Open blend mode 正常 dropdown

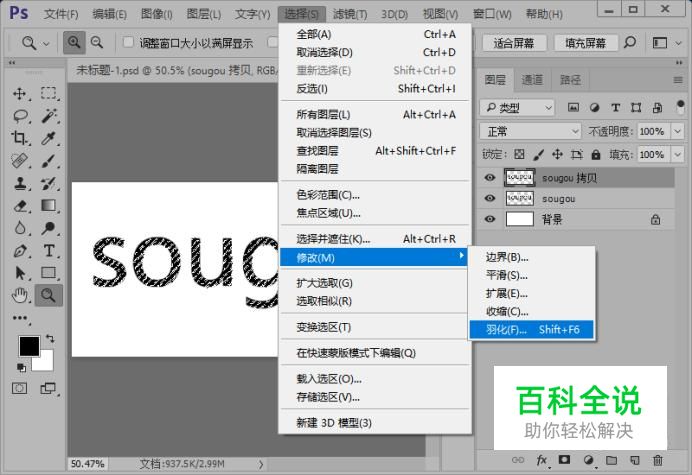click(x=530, y=131)
